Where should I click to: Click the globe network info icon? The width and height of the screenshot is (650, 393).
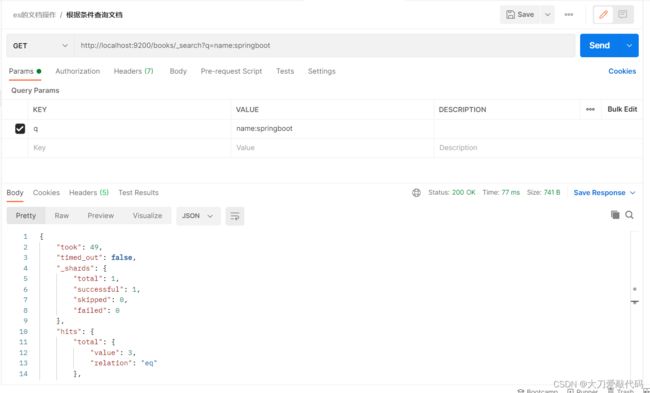coord(416,193)
